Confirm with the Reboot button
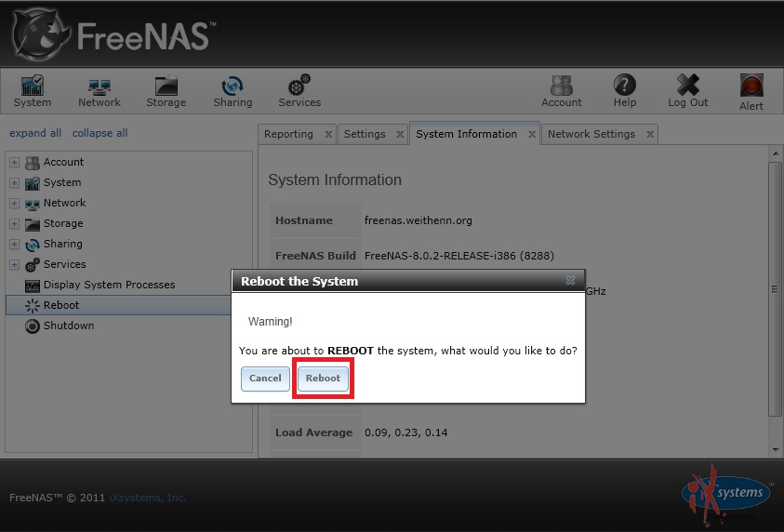The height and width of the screenshot is (532, 784). (323, 379)
